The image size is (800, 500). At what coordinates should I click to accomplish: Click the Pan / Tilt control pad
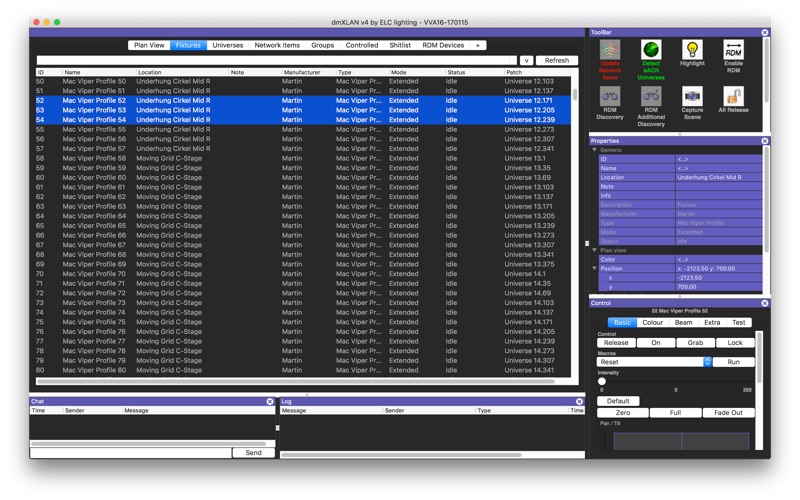point(681,441)
